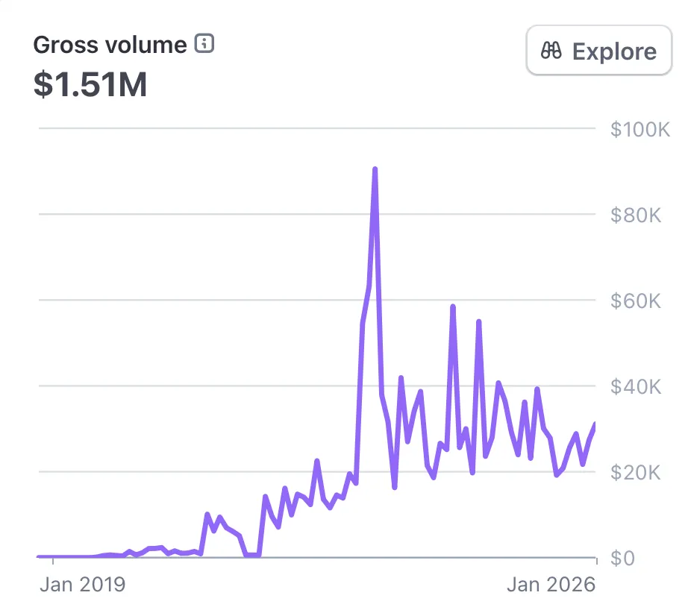Click the $40K axis label
688x616 pixels.
(636, 387)
